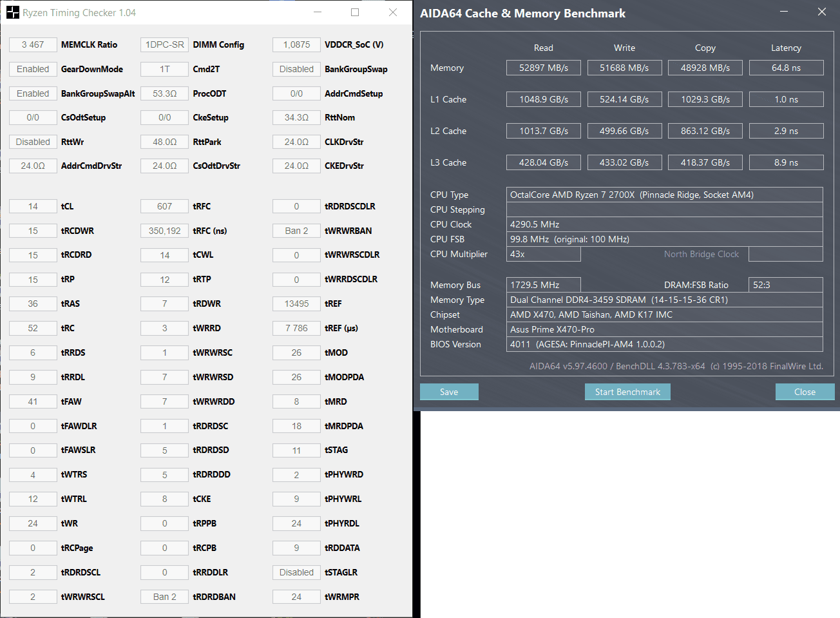This screenshot has width=840, height=618.
Task: Close the Ryzen Timing Checker window
Action: (x=393, y=12)
